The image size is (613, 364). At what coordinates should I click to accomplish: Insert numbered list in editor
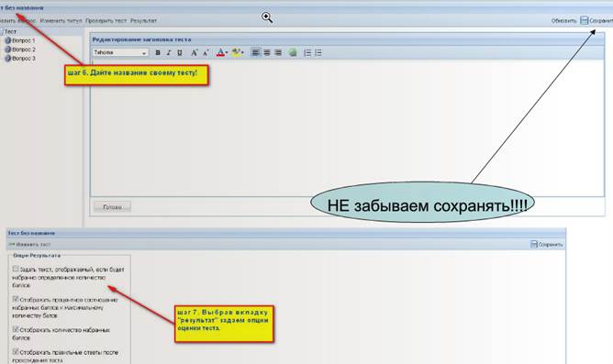[307, 52]
